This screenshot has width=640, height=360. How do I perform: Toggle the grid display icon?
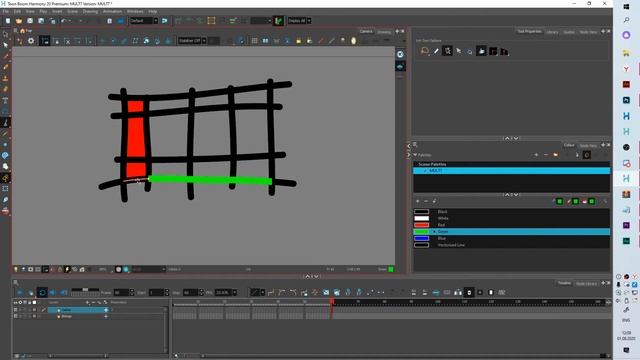254,41
